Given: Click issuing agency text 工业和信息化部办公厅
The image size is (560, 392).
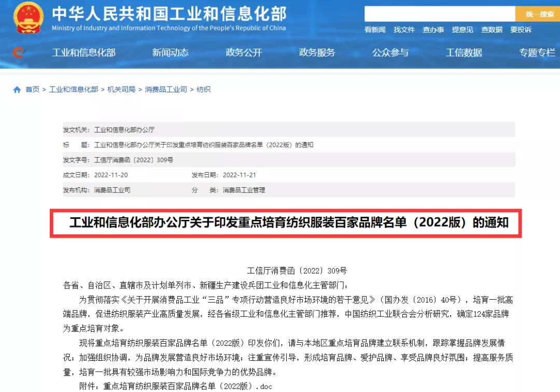Looking at the screenshot, I should (124, 130).
